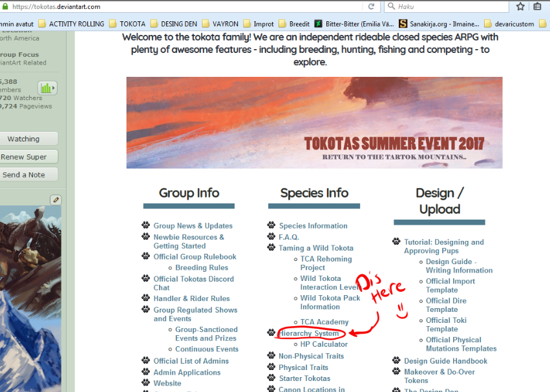This screenshot has height=392, width=550.
Task: Open Group-Sanctioned Events and Prizes link
Action: click(x=206, y=334)
